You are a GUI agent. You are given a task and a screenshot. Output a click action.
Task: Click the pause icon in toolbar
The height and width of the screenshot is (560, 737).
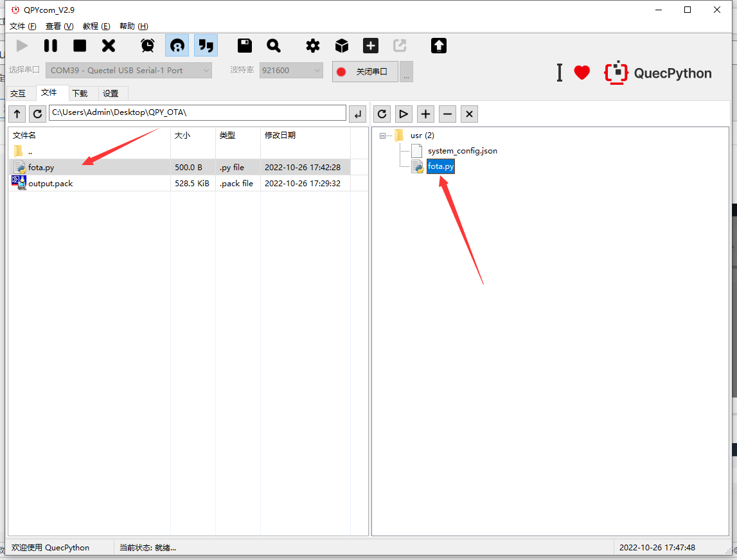click(51, 46)
